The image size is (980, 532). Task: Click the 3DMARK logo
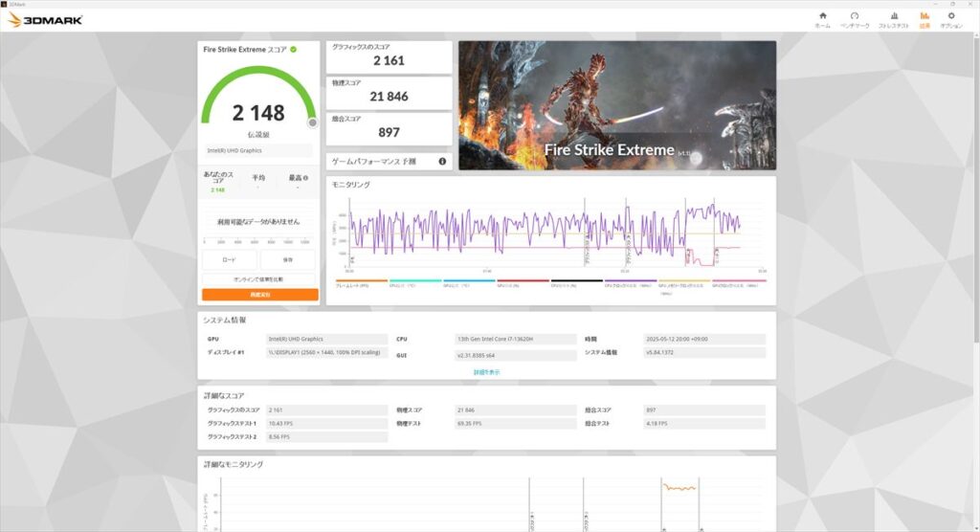pyautogui.click(x=45, y=20)
